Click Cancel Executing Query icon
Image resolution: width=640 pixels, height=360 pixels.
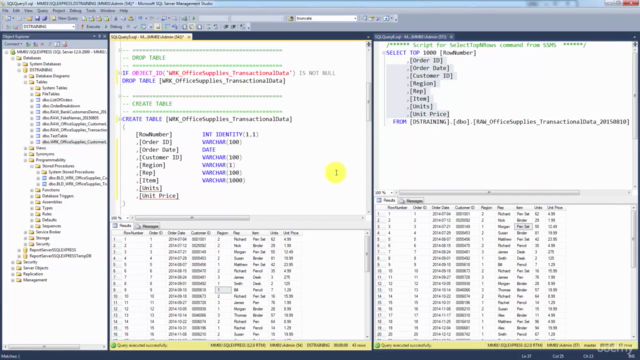click(128, 27)
